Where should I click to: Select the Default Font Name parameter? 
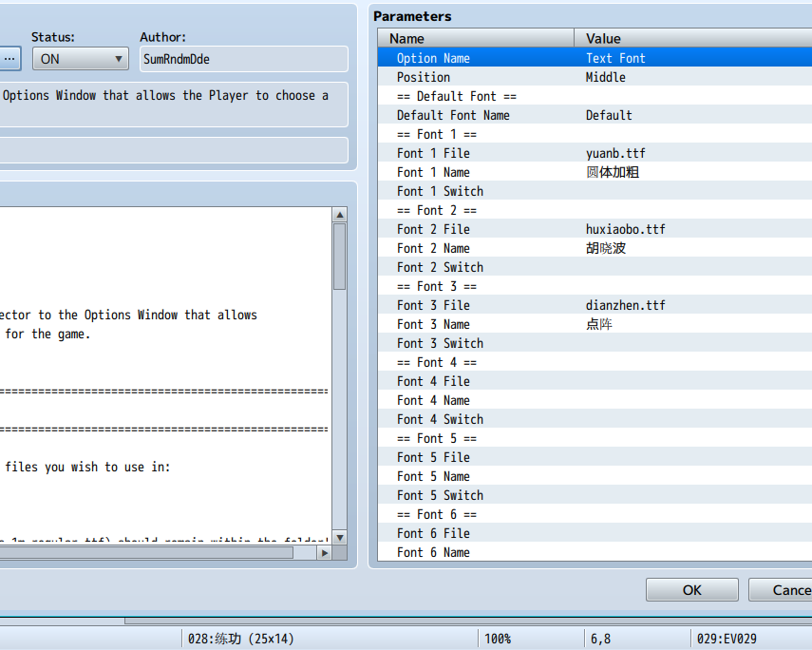(x=595, y=115)
